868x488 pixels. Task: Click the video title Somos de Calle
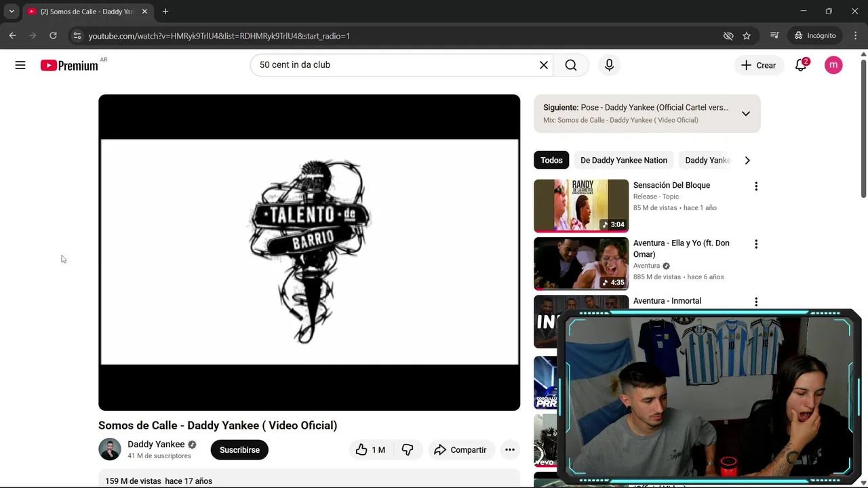coord(218,426)
